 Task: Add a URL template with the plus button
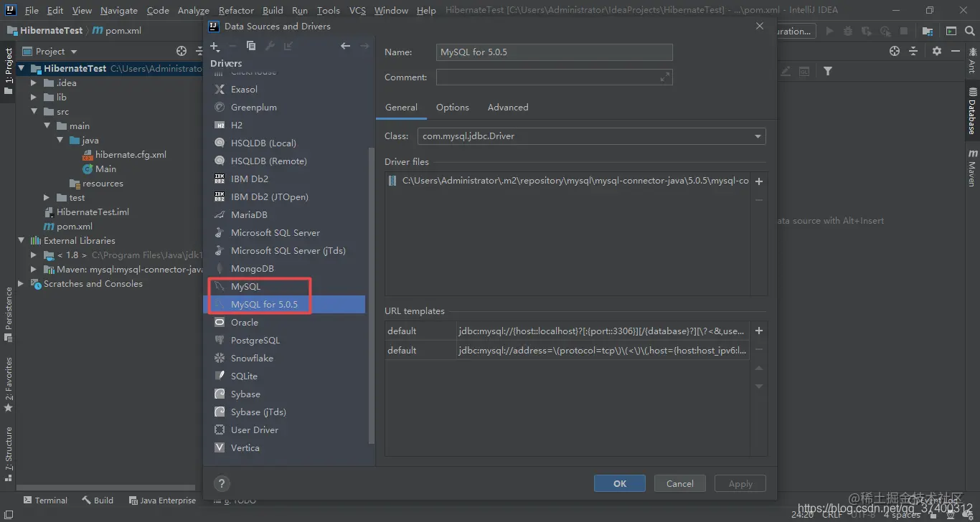759,331
